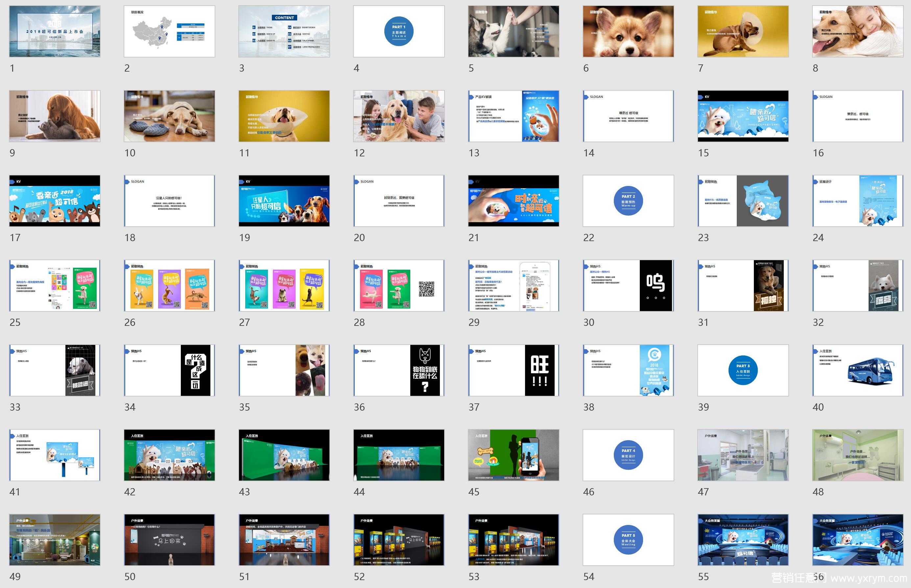Image resolution: width=911 pixels, height=588 pixels.
Task: Click slide 26 yellow purple orange posters
Action: click(169, 285)
